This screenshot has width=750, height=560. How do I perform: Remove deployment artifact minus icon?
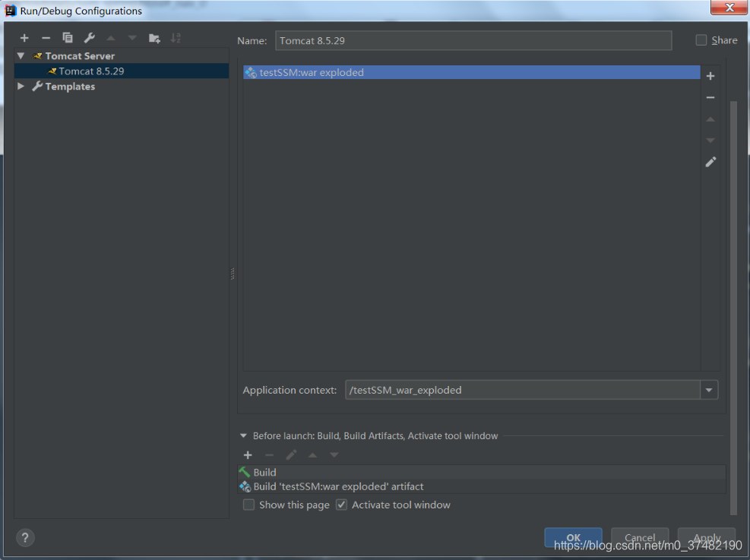710,97
